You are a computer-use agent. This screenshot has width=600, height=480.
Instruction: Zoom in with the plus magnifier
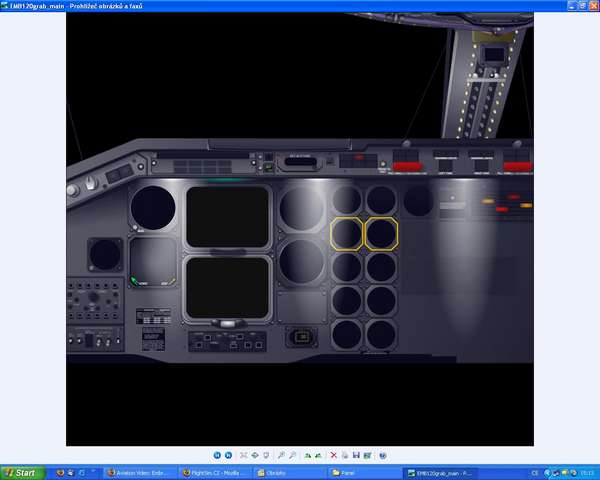click(282, 455)
